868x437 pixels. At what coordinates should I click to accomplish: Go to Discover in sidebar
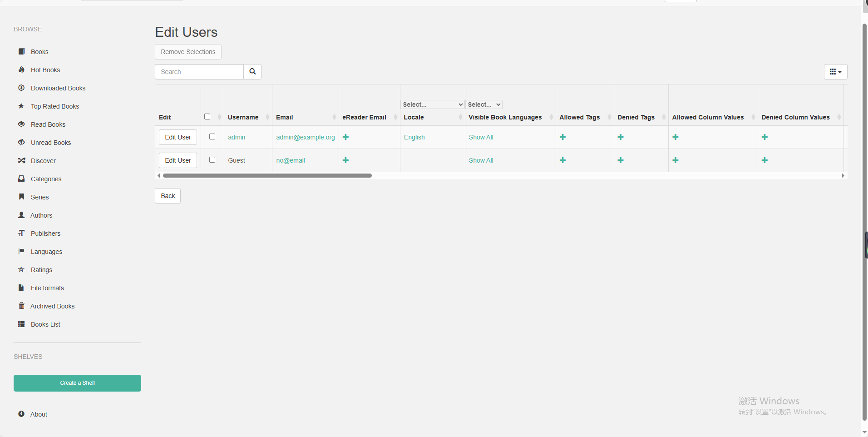43,161
